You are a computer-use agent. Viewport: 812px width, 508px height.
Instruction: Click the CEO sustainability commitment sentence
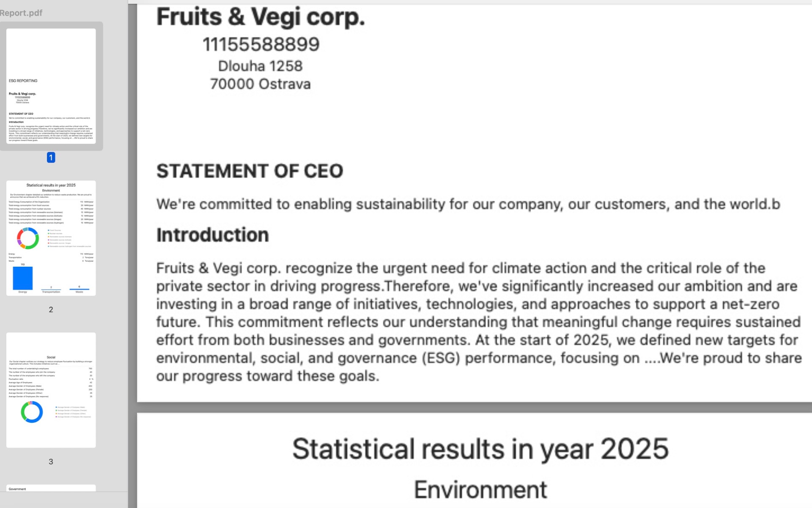[468, 204]
